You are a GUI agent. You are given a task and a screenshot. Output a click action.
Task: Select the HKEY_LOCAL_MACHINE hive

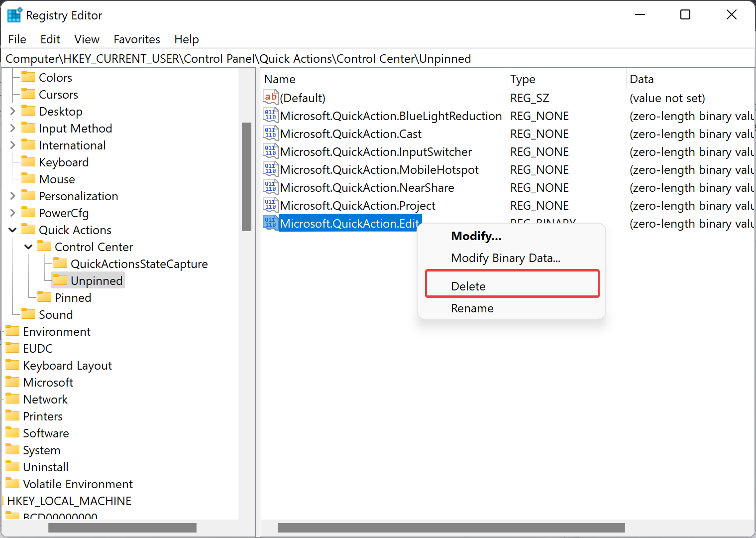(69, 501)
